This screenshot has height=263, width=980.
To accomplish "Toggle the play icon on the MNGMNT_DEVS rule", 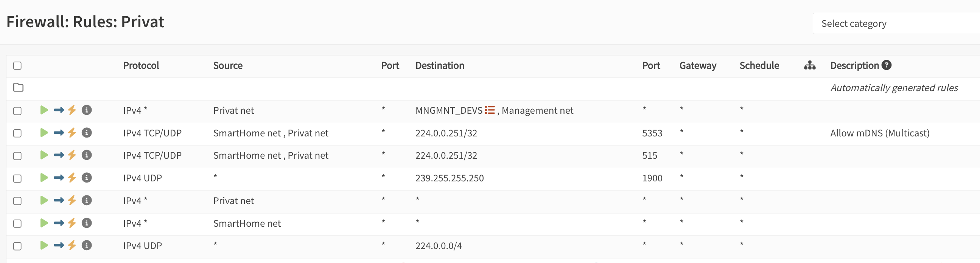I will tap(44, 110).
